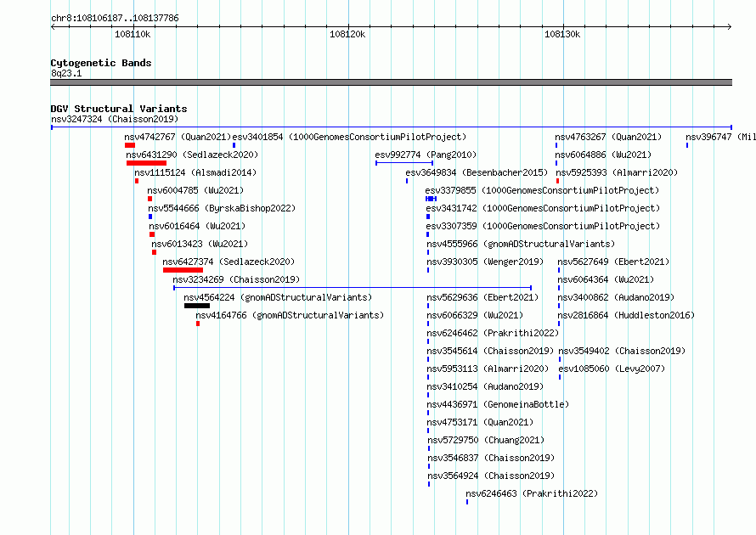Viewport: 756px width, 535px height.
Task: Click the blue span under esv992774
Action: click(x=404, y=163)
